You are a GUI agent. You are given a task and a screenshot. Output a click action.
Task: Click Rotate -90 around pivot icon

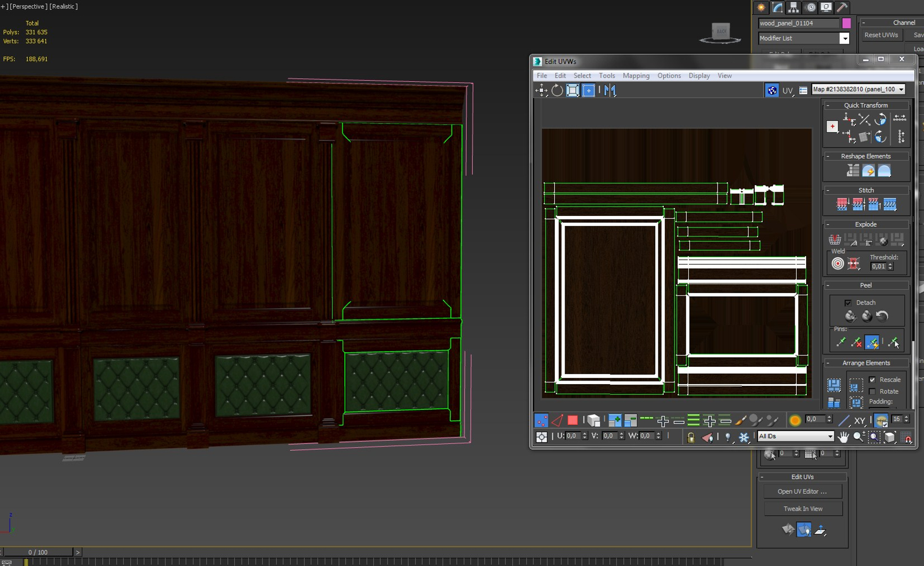coord(881,137)
